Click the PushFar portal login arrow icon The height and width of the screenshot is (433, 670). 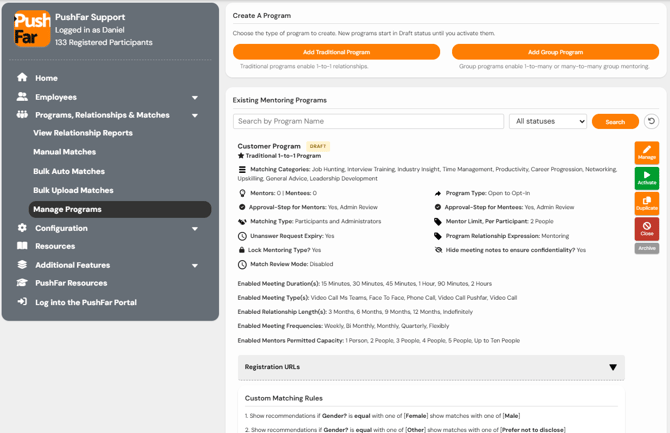pos(22,302)
